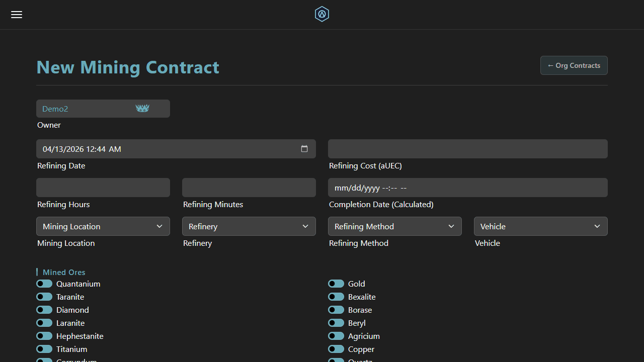Disable Copper in Mined Ores
Screen dimensions: 644x362
(x=336, y=349)
